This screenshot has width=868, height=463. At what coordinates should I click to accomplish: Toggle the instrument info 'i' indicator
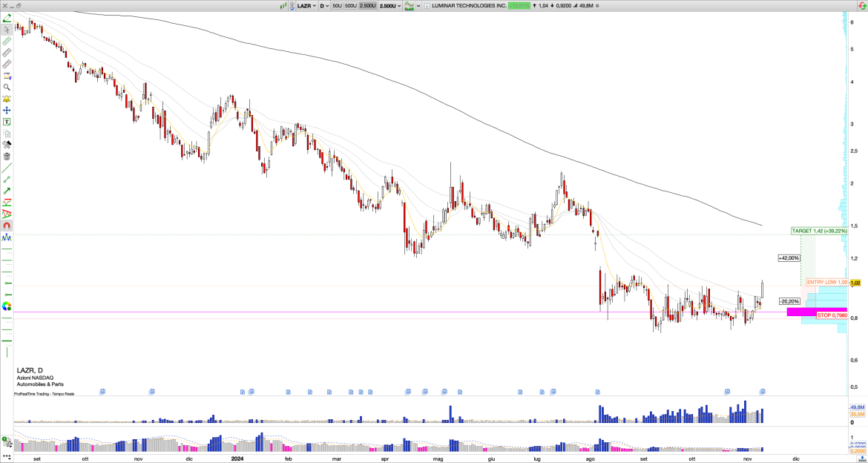click(x=426, y=5)
